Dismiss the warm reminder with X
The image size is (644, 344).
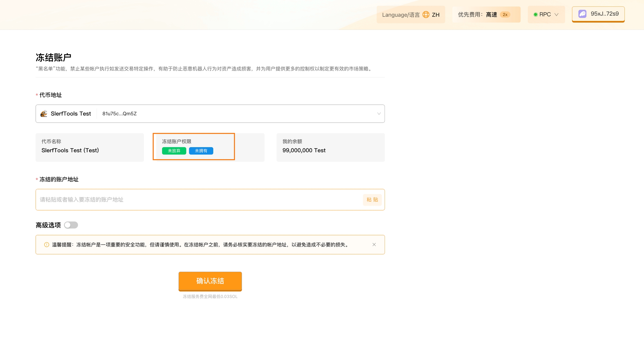coord(374,245)
